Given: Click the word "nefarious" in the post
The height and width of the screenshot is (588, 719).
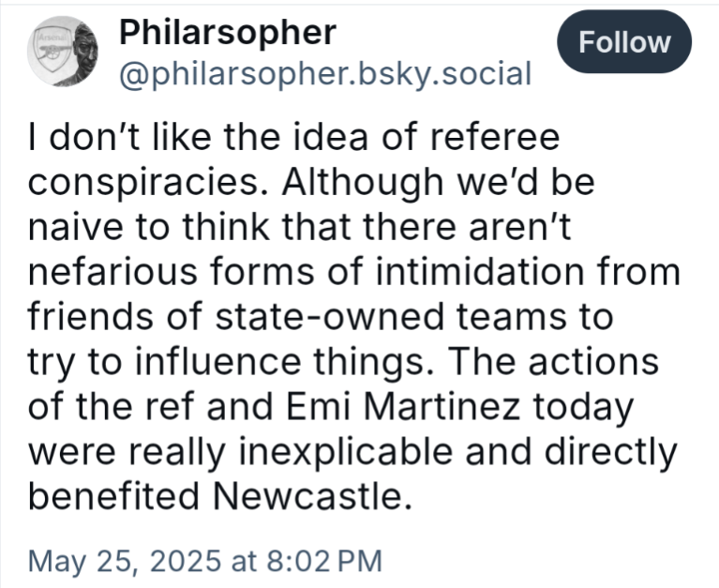Looking at the screenshot, I should pyautogui.click(x=112, y=272).
